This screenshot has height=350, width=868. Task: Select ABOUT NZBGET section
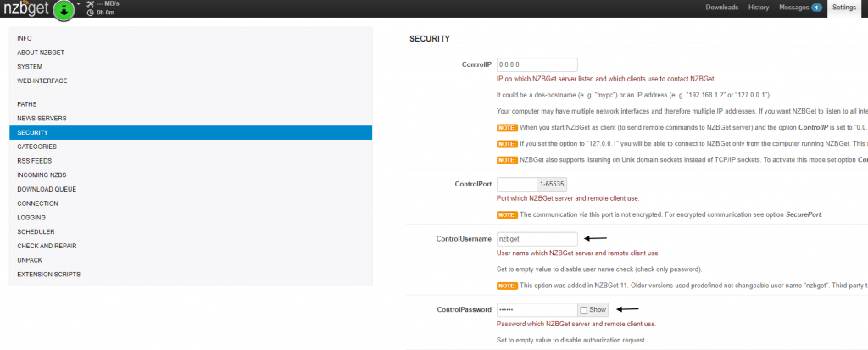[191, 53]
